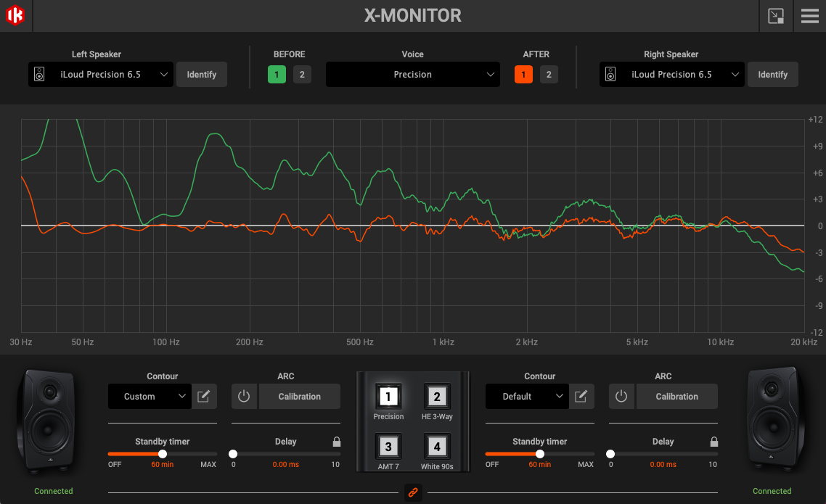
Task: Open the right Contour Default dropdown
Action: tap(527, 396)
